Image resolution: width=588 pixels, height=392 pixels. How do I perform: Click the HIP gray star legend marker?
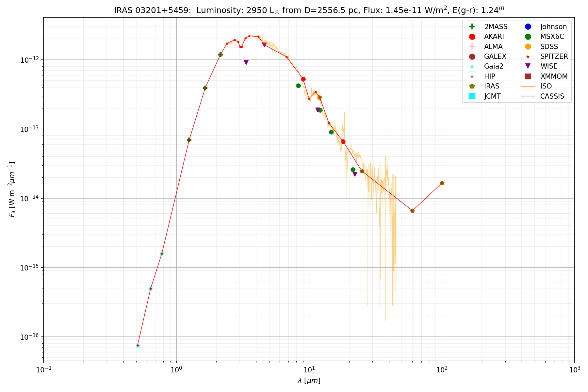click(472, 76)
